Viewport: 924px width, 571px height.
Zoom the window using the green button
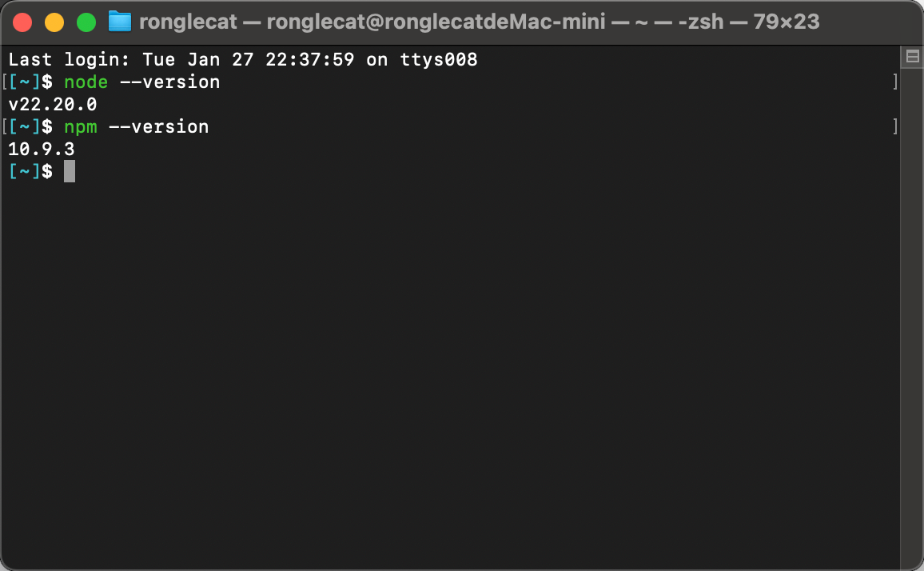(x=86, y=22)
